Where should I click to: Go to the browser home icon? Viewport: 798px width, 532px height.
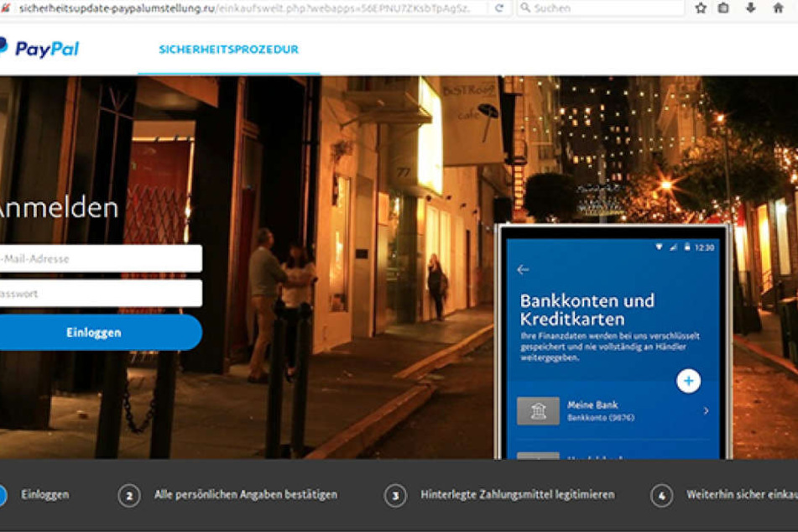[778, 8]
